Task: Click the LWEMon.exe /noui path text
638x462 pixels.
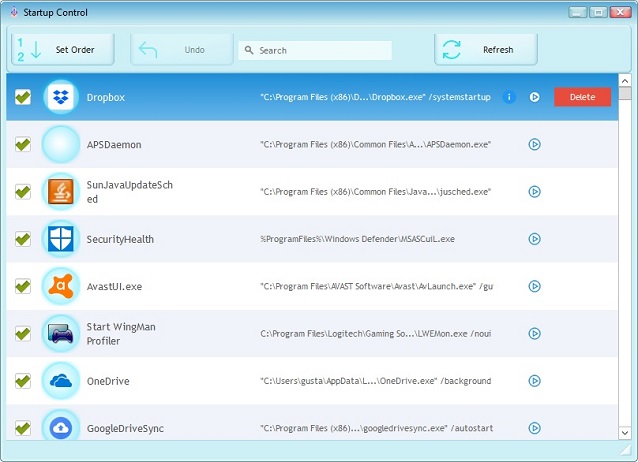Action: [x=375, y=334]
